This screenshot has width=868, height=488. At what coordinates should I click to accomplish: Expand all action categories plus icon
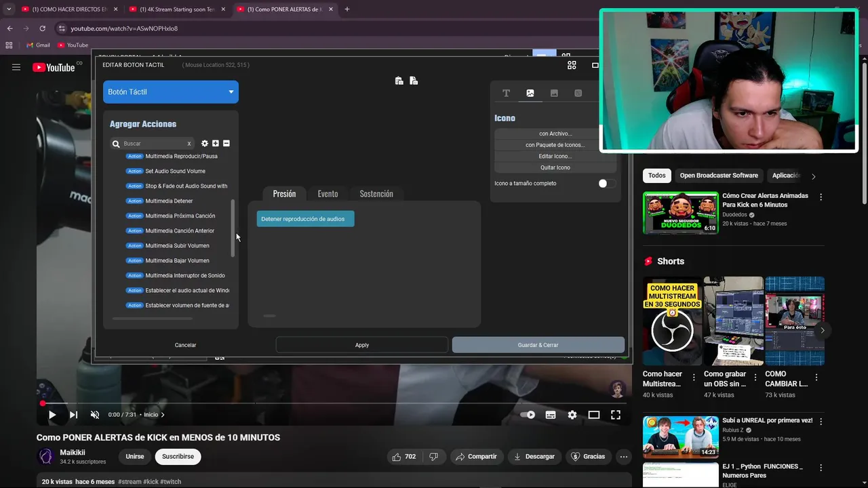pyautogui.click(x=216, y=144)
